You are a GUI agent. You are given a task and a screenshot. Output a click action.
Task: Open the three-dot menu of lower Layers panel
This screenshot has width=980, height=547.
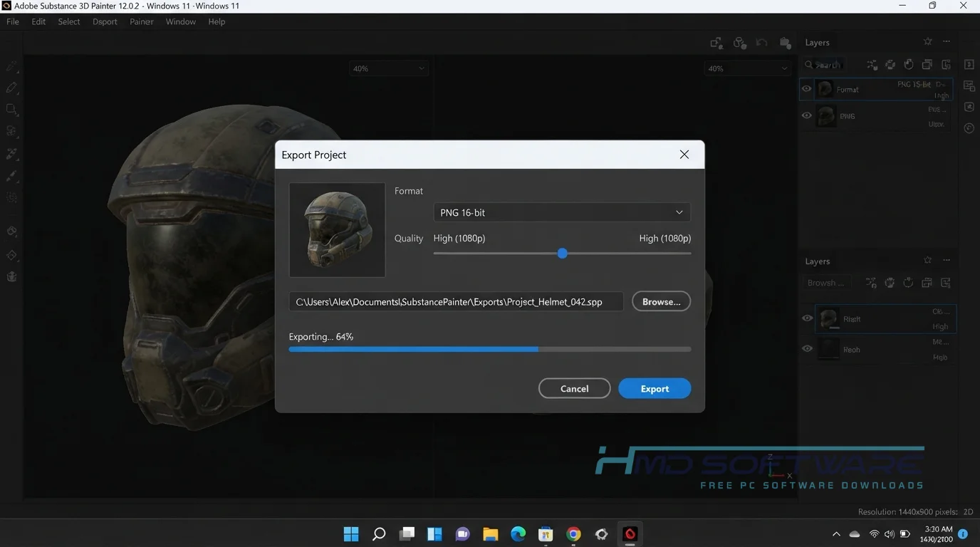tap(947, 261)
